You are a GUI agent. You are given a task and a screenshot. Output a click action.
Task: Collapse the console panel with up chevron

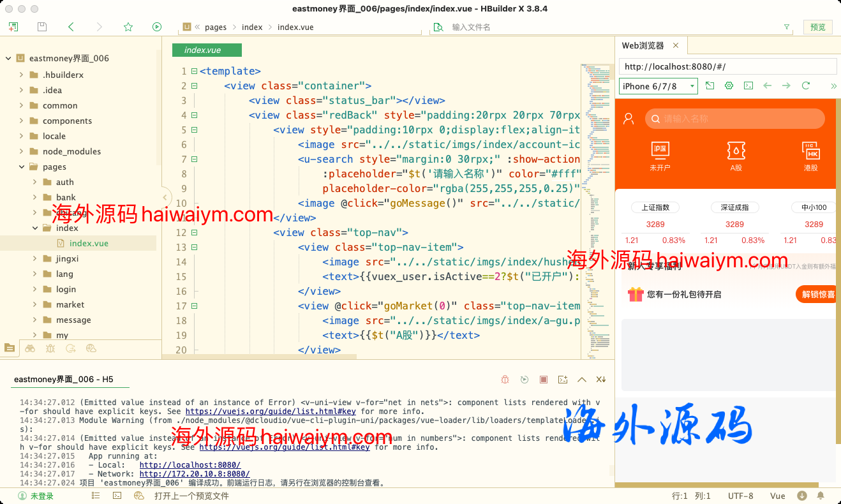coord(581,380)
